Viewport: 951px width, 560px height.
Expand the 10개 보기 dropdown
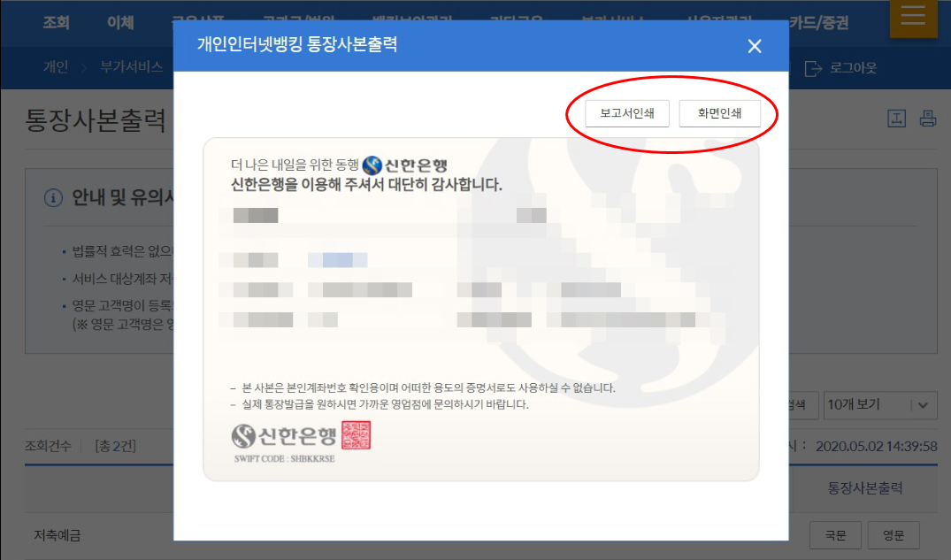tap(879, 404)
